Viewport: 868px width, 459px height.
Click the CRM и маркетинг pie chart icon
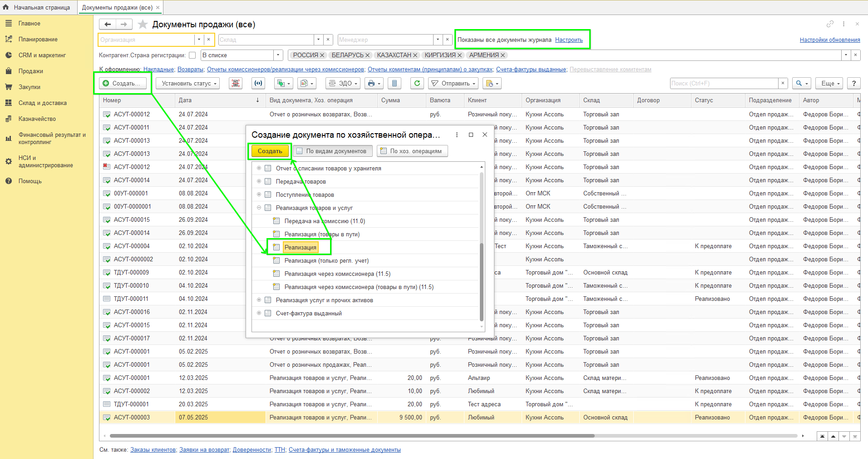click(x=9, y=55)
